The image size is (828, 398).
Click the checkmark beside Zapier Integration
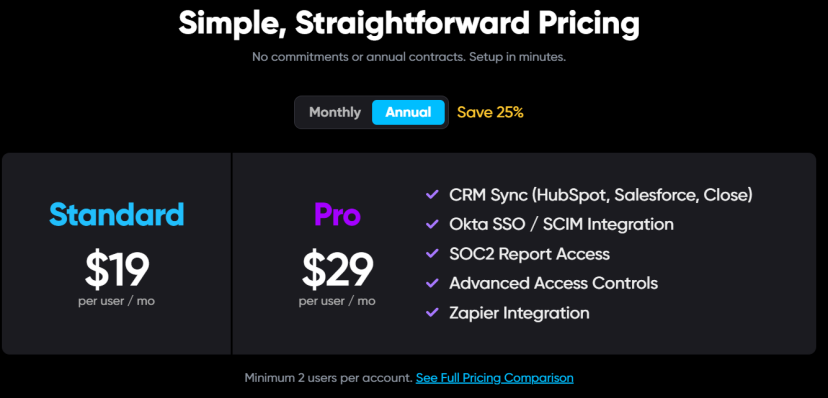point(432,313)
